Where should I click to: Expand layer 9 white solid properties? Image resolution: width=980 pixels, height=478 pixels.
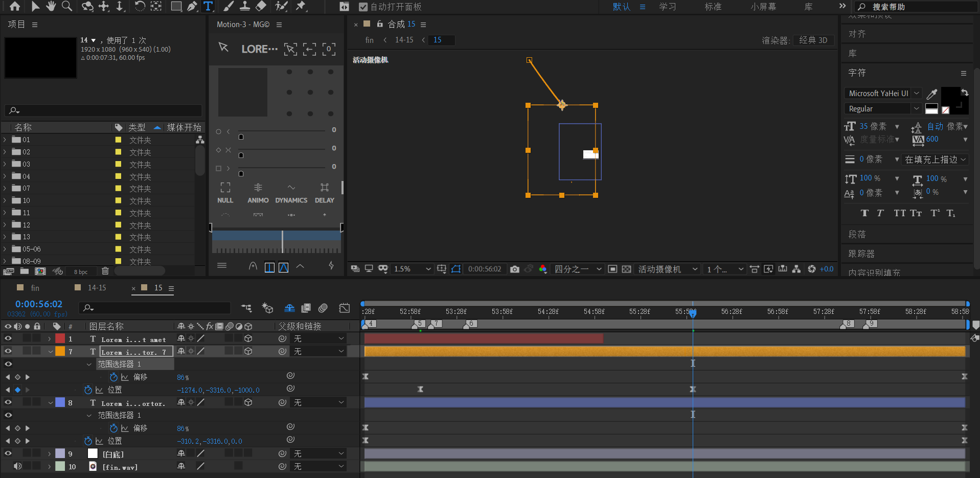[50, 453]
